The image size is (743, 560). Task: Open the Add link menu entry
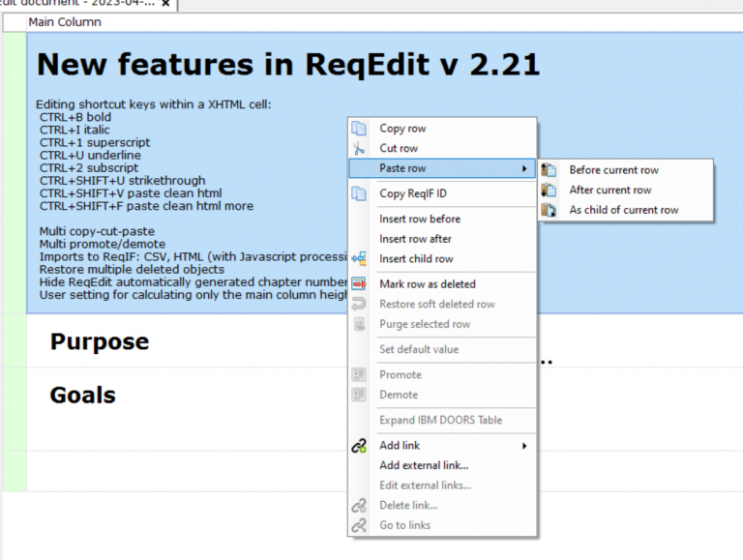(442, 445)
